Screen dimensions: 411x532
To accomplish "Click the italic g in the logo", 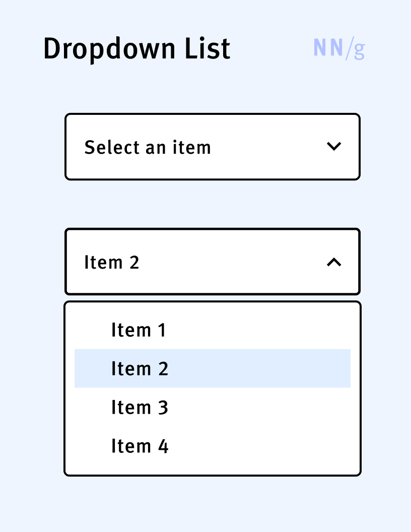I will click(359, 49).
